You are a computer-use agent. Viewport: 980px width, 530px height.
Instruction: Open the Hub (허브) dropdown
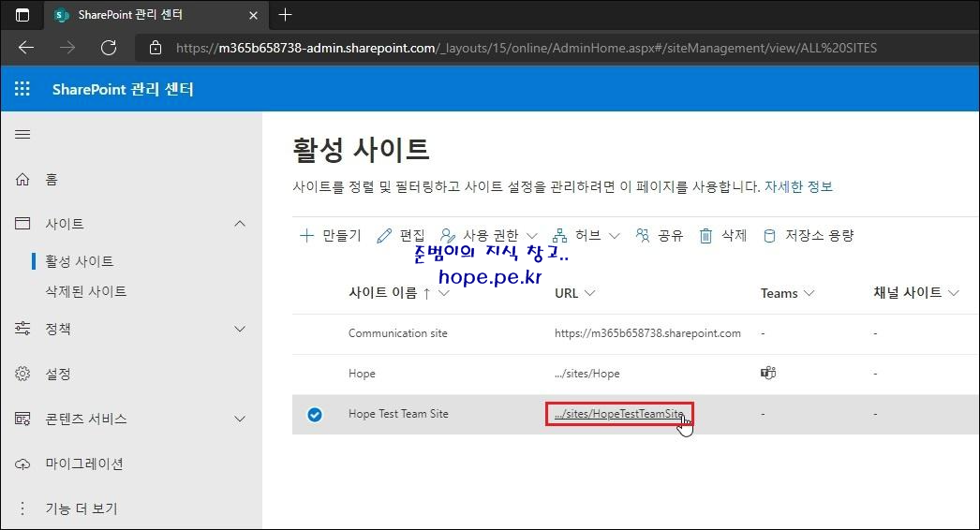click(x=587, y=236)
